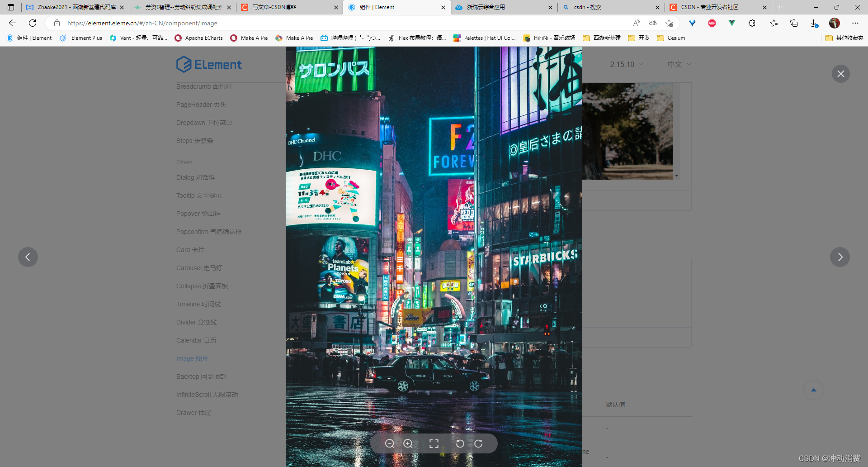Open the 西湖新基建 bookmarks folder
Screen dimensions: 868x467
(x=602, y=38)
